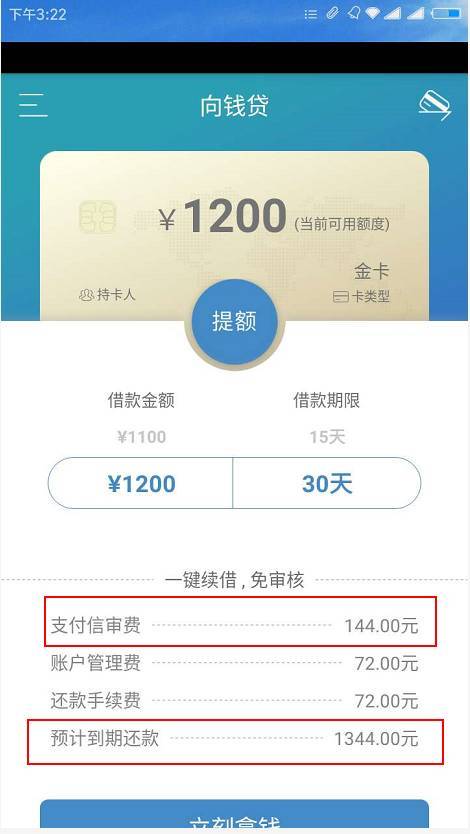Screen dimensions: 470x834
Task: Tap the 卡类型 card type icon
Action: click(x=340, y=297)
